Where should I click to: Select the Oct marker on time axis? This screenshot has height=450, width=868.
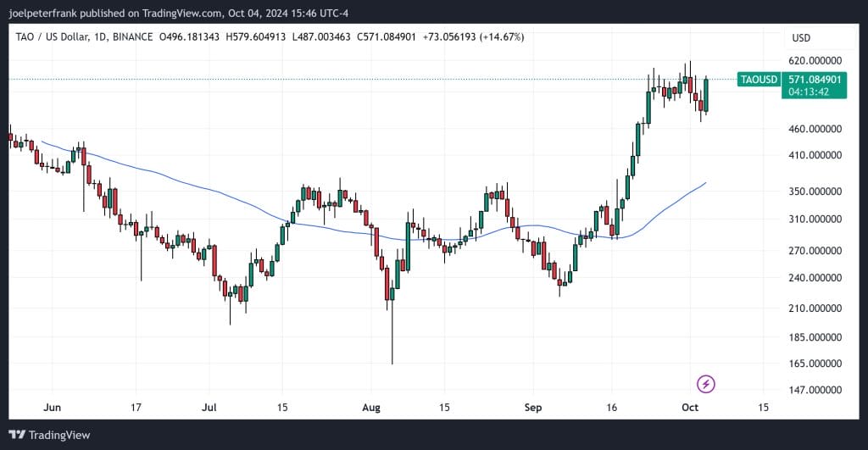[x=690, y=408]
